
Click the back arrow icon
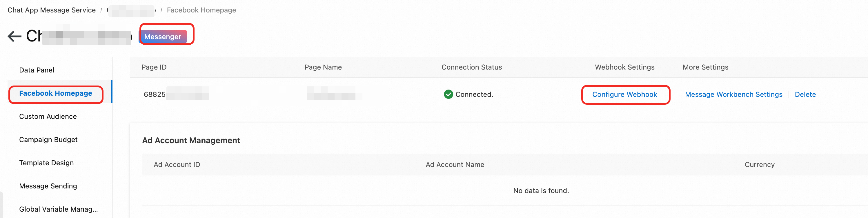(14, 37)
